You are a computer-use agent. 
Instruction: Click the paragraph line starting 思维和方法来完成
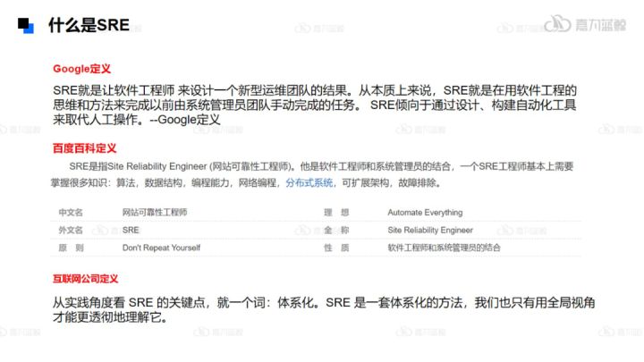314,105
